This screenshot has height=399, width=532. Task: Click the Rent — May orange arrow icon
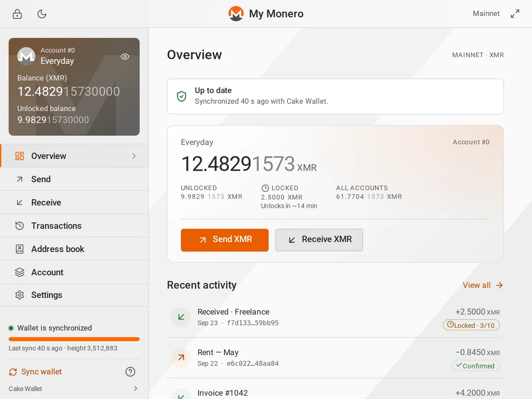point(181,357)
